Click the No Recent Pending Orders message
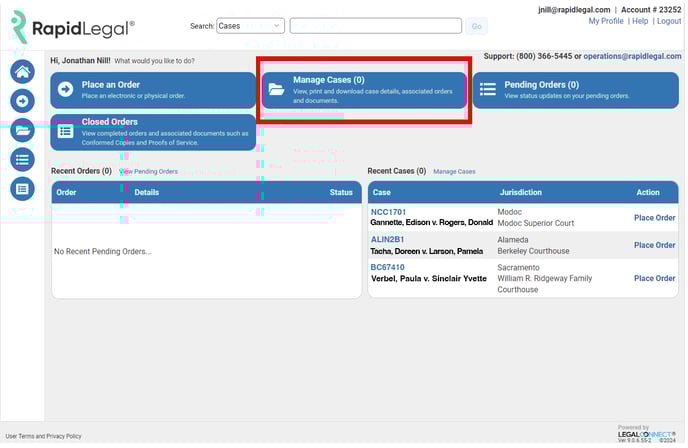Screen dimensions: 688x448 click(103, 251)
